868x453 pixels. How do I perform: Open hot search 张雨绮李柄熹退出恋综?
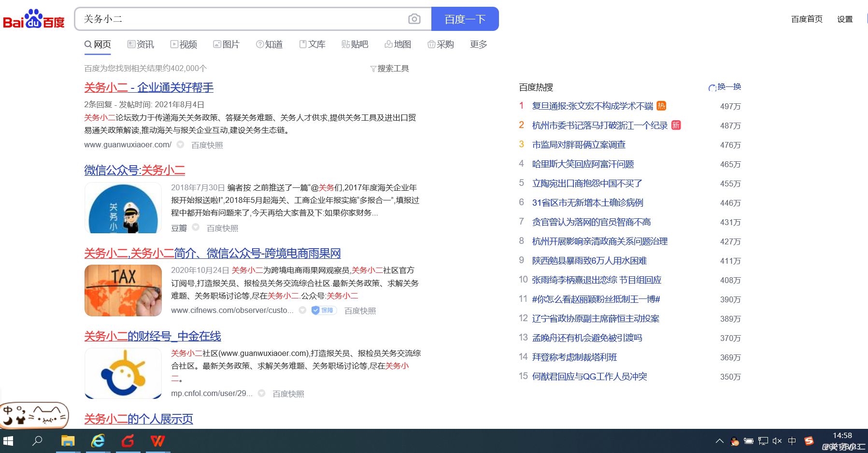[x=597, y=280]
